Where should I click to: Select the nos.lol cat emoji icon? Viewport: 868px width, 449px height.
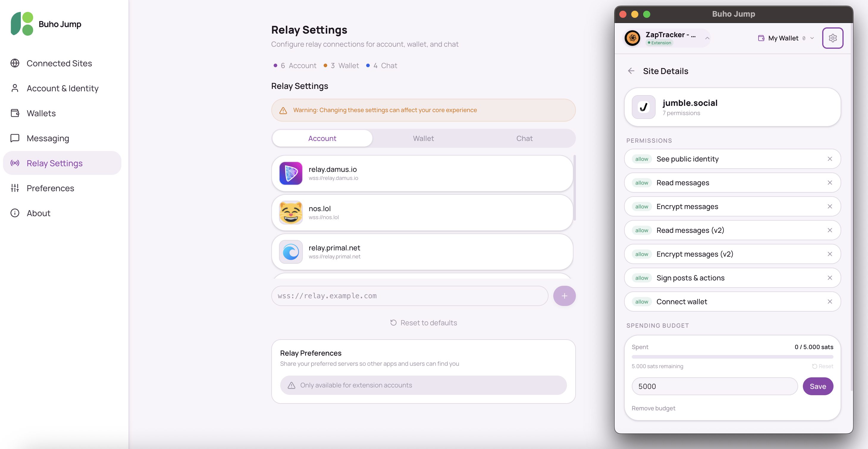point(290,213)
